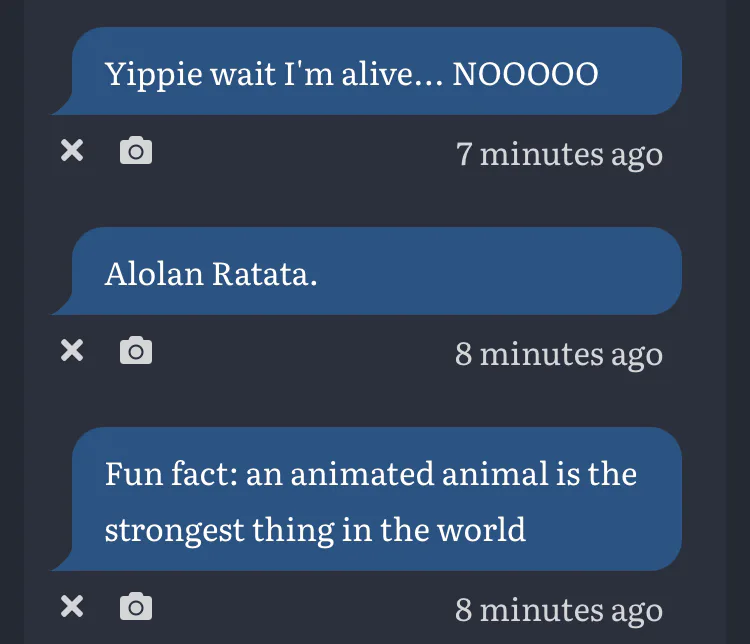The image size is (750, 644).
Task: Click the timestamp under the 'Fun fact' message
Action: (x=559, y=609)
